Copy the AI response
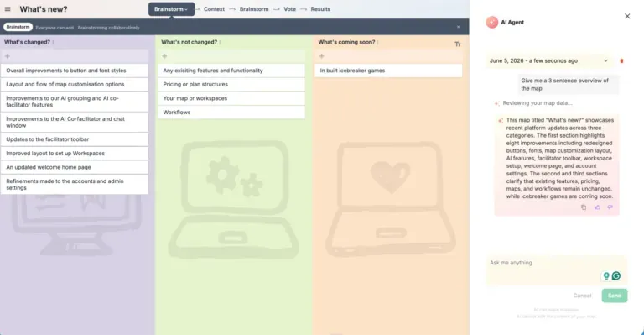 pos(584,207)
